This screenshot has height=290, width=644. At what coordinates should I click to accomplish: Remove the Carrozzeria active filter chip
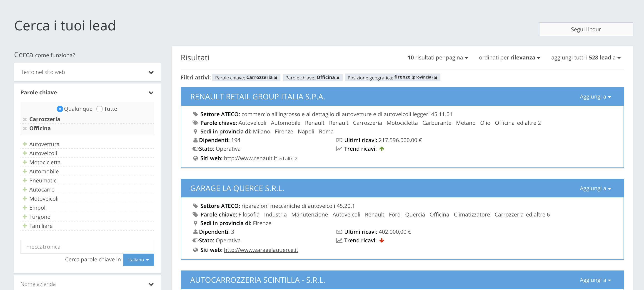[276, 78]
